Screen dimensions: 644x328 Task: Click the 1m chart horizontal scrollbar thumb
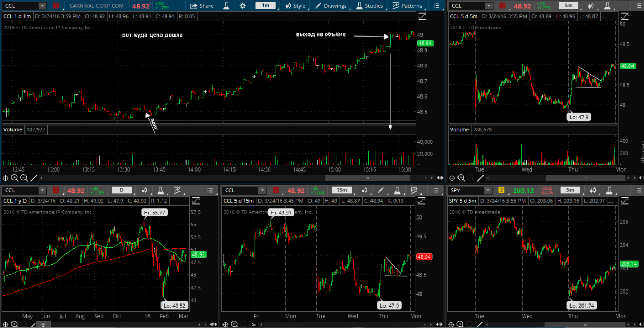point(367,178)
